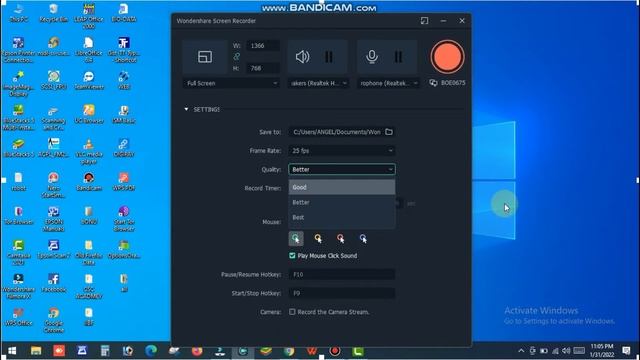Select This PC desktop icon
The height and width of the screenshot is (360, 640).
(x=18, y=13)
